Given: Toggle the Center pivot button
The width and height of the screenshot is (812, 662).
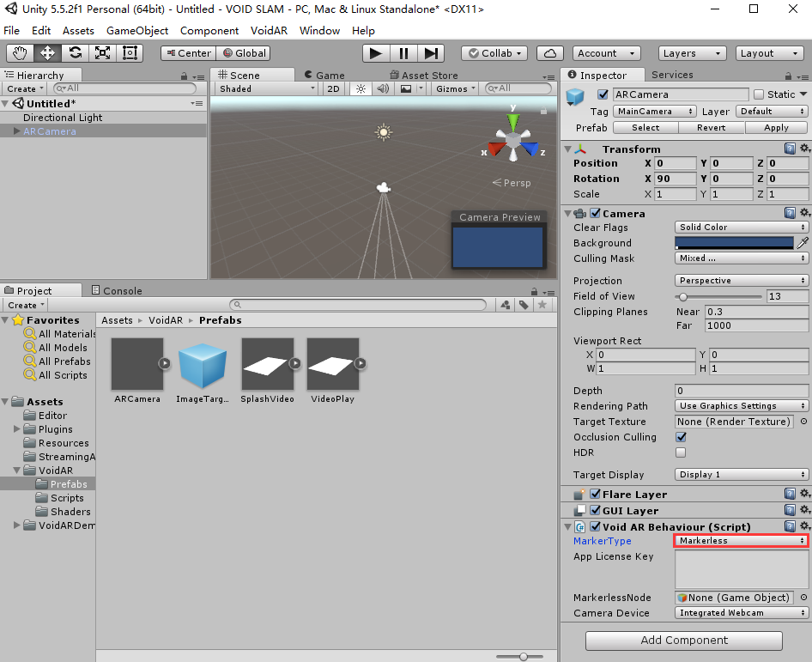Looking at the screenshot, I should pos(189,53).
